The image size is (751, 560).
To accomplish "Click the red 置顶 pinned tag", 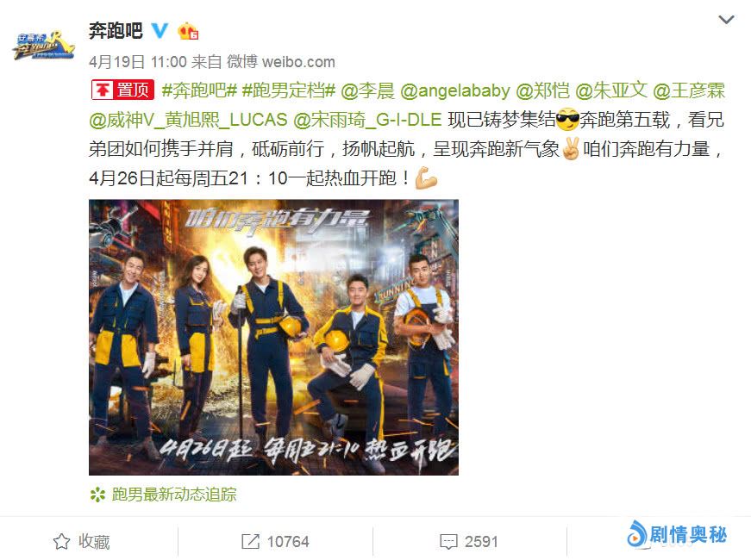I will [122, 90].
